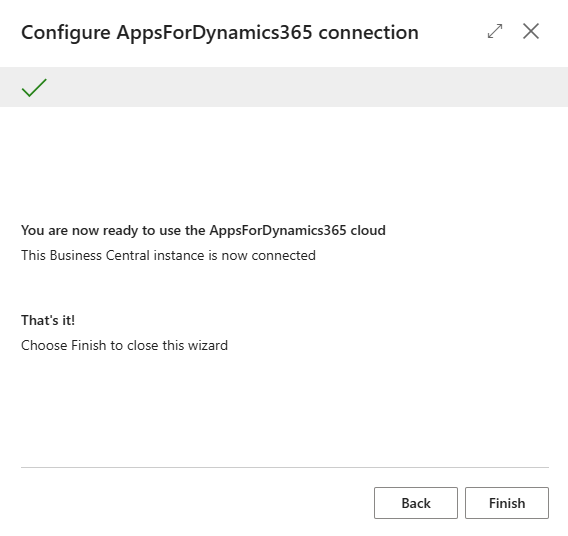Click the word 'connection' in the title
Viewport: 568px width, 536px height.
(368, 33)
